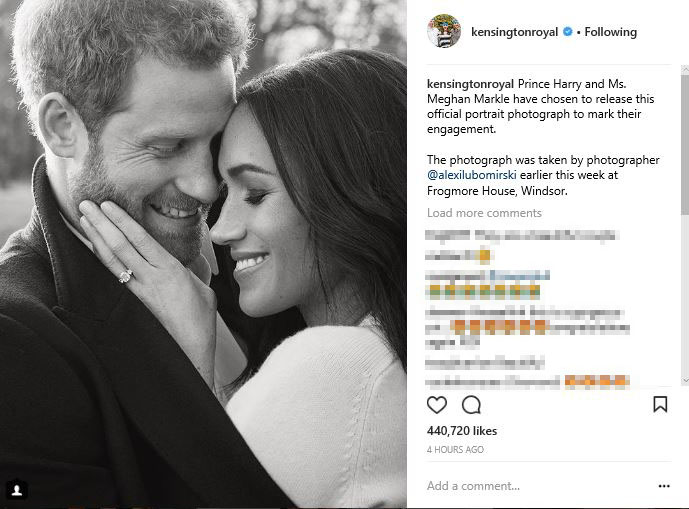The height and width of the screenshot is (509, 689).
Task: Toggle the Following button
Action: point(610,32)
